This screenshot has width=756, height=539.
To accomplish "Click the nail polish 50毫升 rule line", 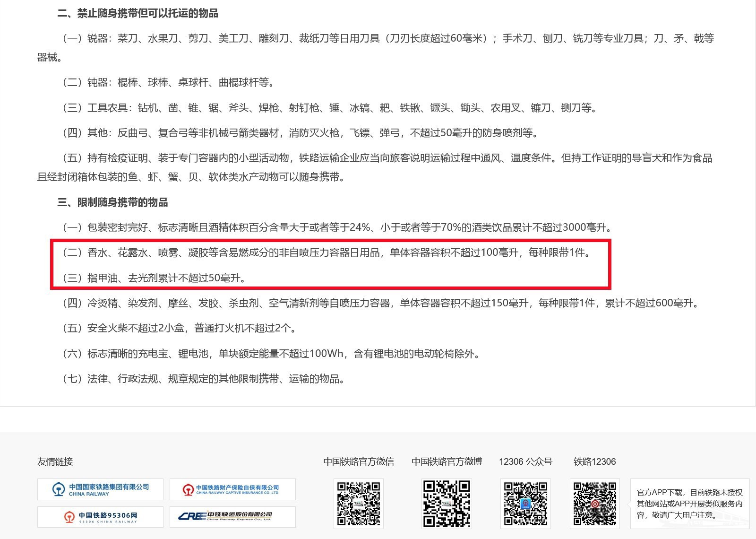I will click(x=155, y=278).
